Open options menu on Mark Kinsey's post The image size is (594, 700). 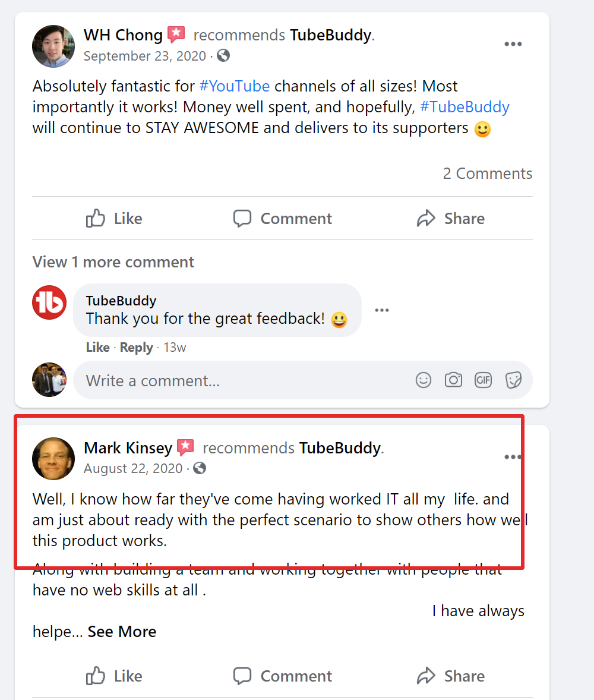[512, 456]
